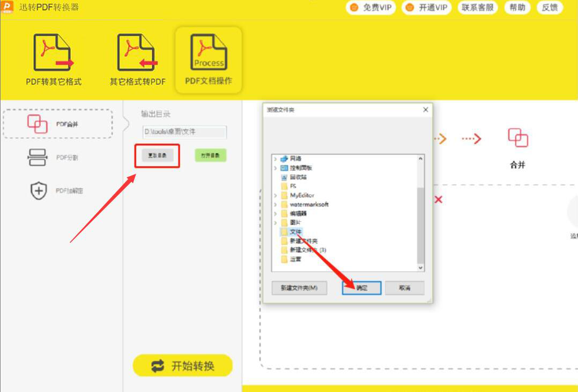Click the 控制面板 control panel icon
Screen dimensions: 578x392
[284, 168]
